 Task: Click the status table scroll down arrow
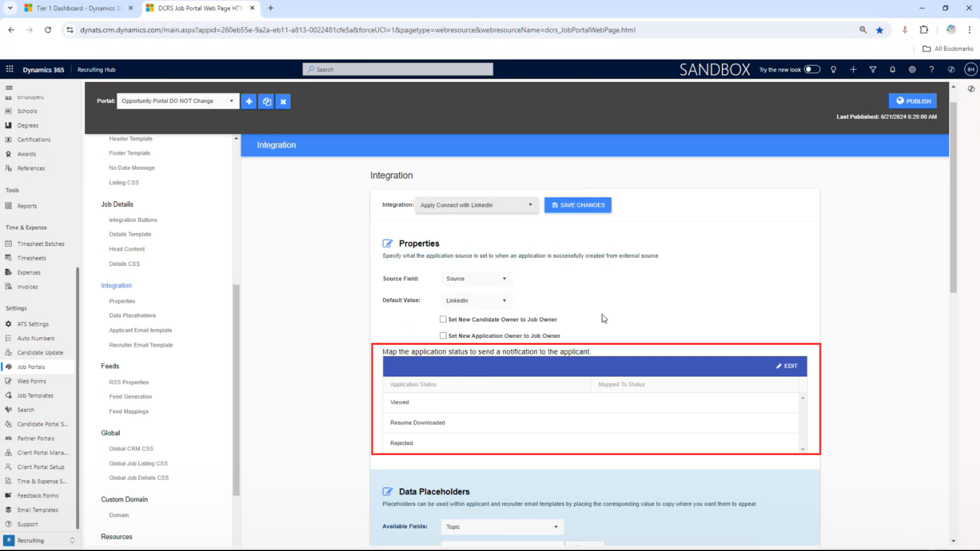(x=803, y=449)
